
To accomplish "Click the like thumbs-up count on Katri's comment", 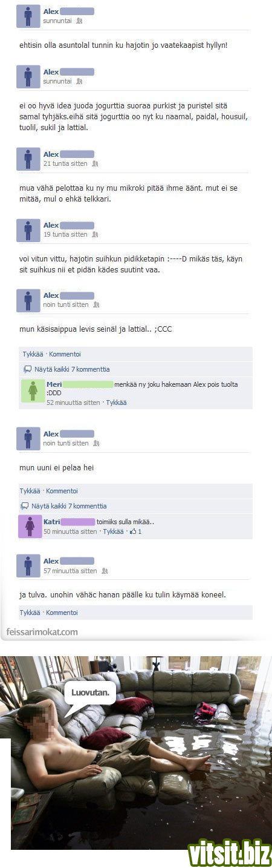I will pyautogui.click(x=136, y=531).
